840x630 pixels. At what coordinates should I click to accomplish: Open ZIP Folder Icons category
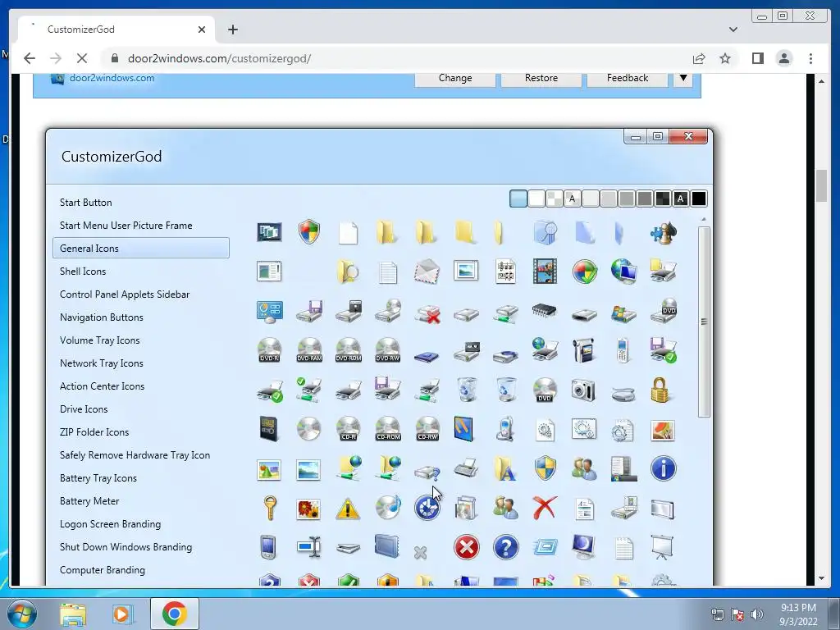point(94,432)
